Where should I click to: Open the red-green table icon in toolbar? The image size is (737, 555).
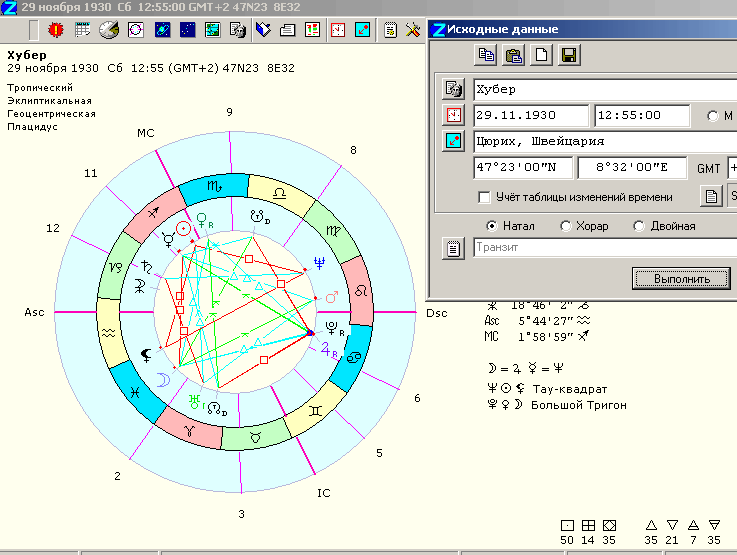(x=313, y=30)
